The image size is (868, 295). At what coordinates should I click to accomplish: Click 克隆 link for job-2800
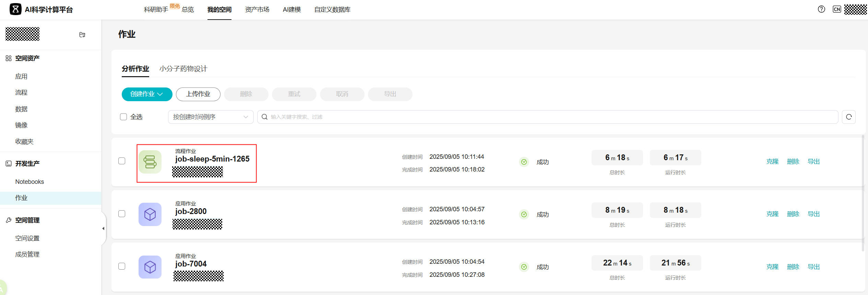(x=772, y=214)
